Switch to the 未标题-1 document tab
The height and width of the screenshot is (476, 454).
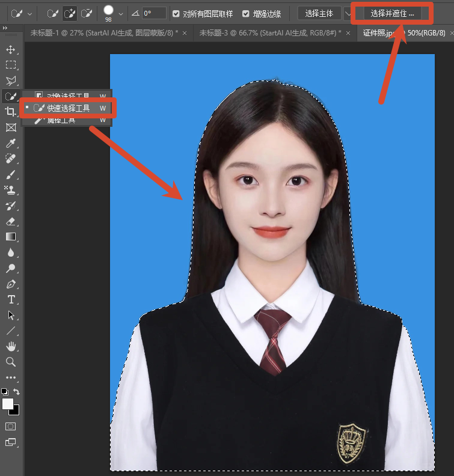click(104, 33)
